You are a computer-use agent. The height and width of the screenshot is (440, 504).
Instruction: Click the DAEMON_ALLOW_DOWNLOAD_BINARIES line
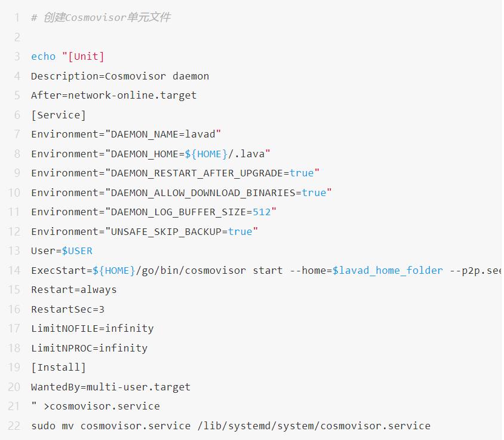182,192
